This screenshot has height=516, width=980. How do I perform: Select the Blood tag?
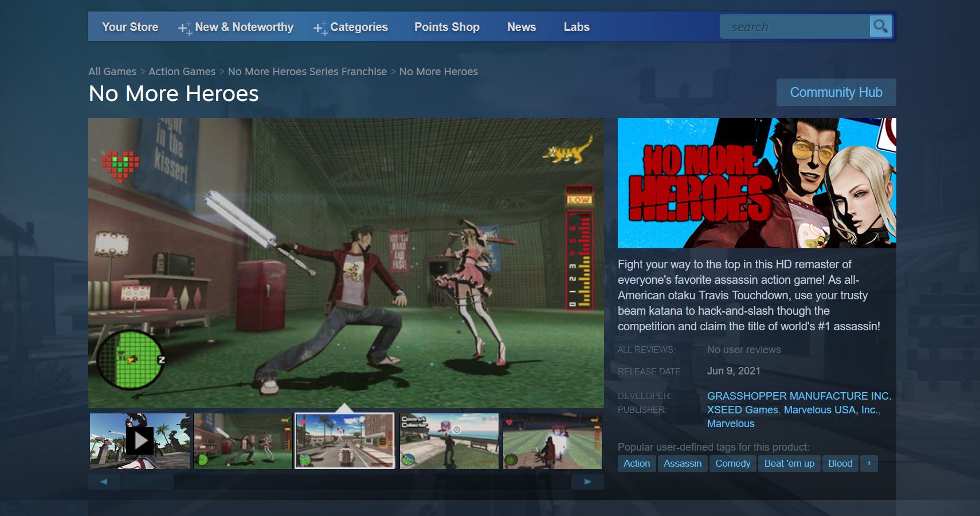coord(840,463)
